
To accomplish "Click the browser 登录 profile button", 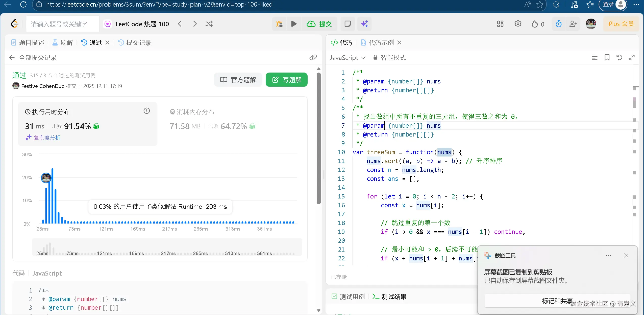I will (x=613, y=5).
